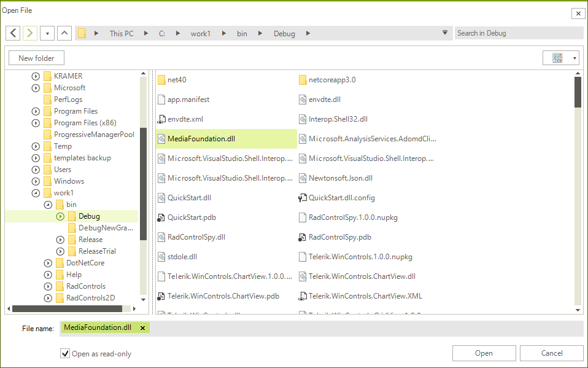
Task: Collapse the work1 folder in the tree
Action: point(35,192)
